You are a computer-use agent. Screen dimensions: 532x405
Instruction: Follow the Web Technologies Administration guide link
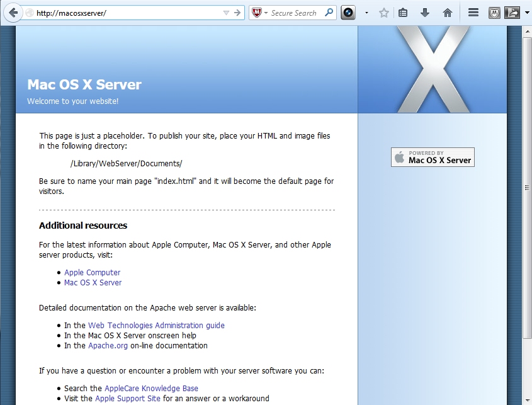(156, 326)
